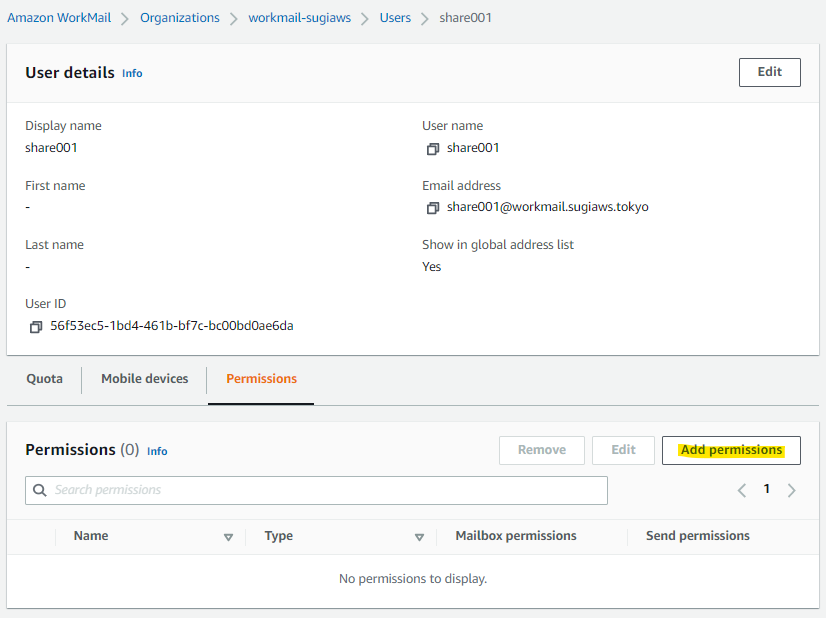Click the User name value share001
The height and width of the screenshot is (618, 826).
tap(473, 148)
